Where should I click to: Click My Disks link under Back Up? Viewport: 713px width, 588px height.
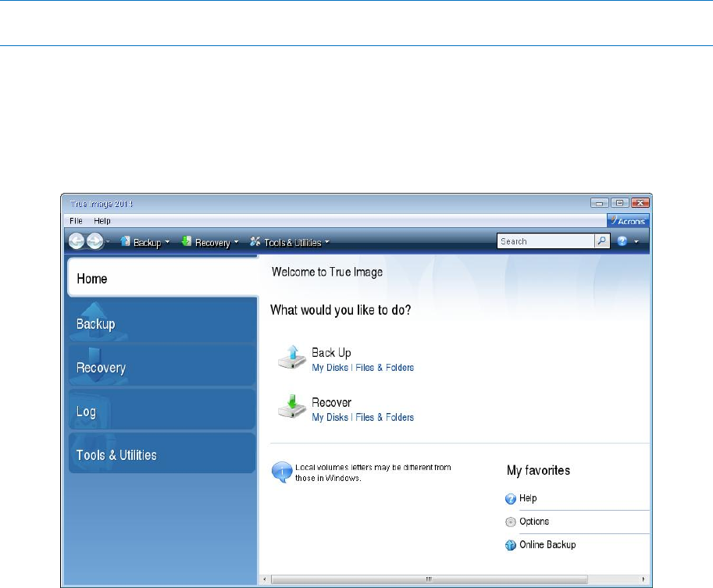(x=330, y=368)
